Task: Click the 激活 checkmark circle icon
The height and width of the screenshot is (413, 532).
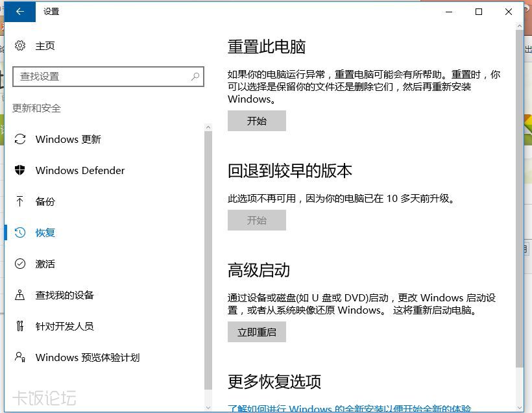Action: 20,264
